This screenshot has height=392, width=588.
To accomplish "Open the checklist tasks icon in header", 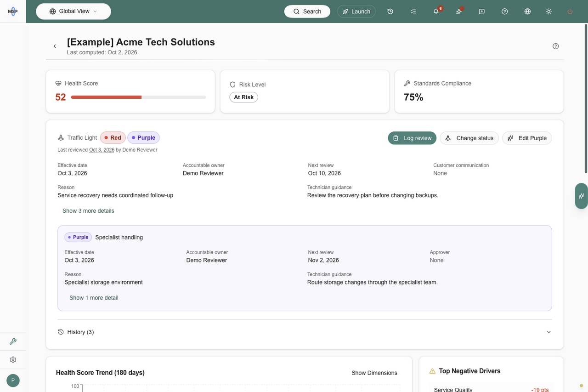I will [413, 11].
